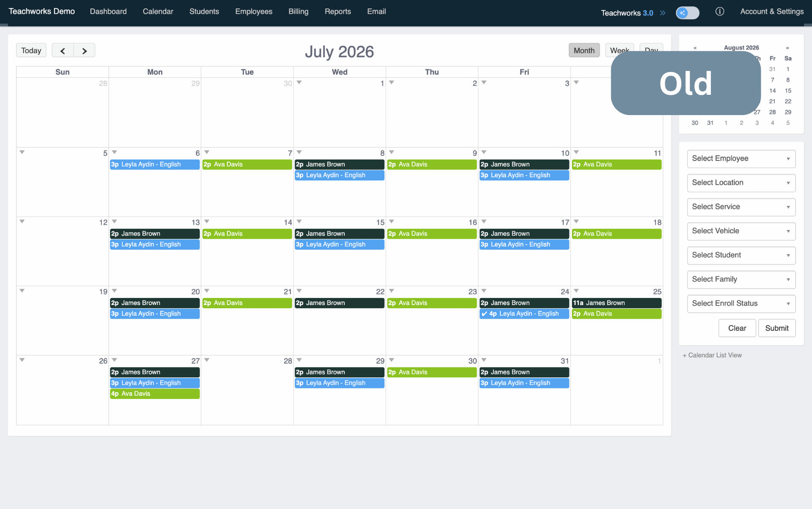Open Account & Settings

point(772,11)
